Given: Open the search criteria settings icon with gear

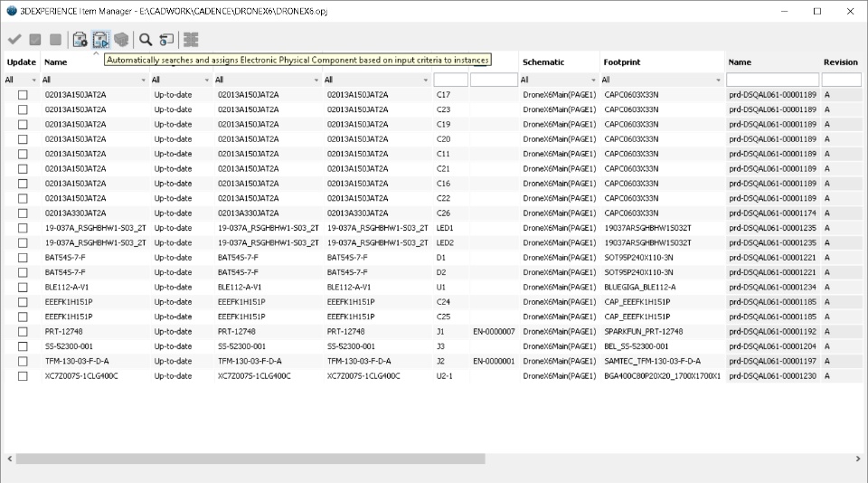Looking at the screenshot, I should coord(80,39).
